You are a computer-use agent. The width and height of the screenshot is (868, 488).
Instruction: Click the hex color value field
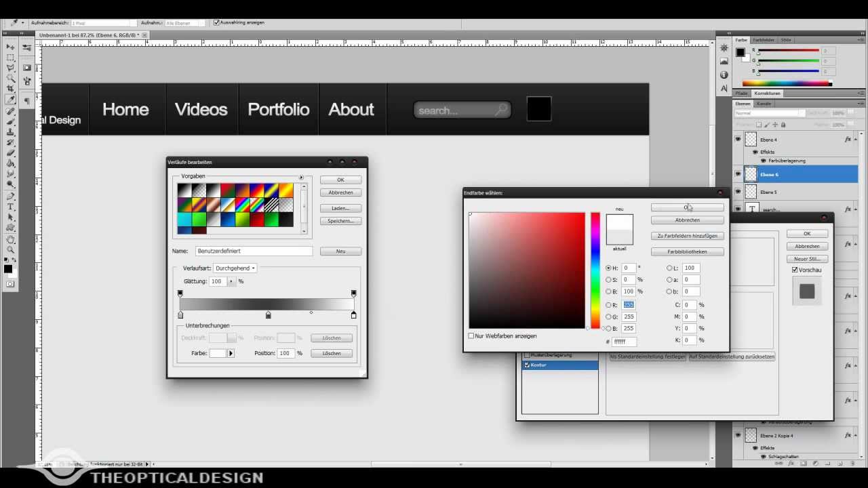(x=624, y=342)
